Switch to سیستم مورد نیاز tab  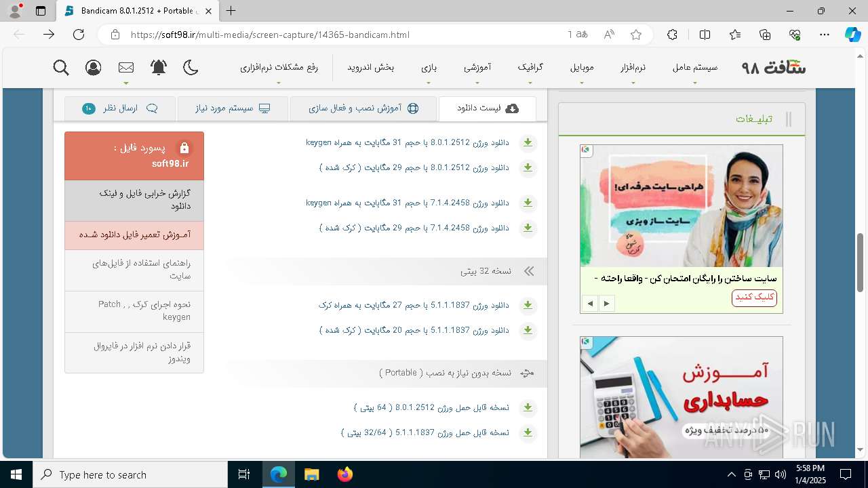click(233, 108)
